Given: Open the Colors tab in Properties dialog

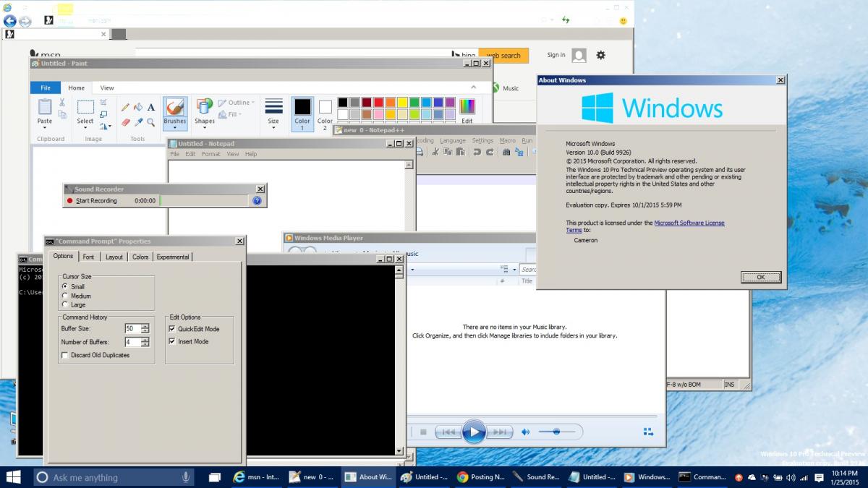Looking at the screenshot, I should click(140, 257).
